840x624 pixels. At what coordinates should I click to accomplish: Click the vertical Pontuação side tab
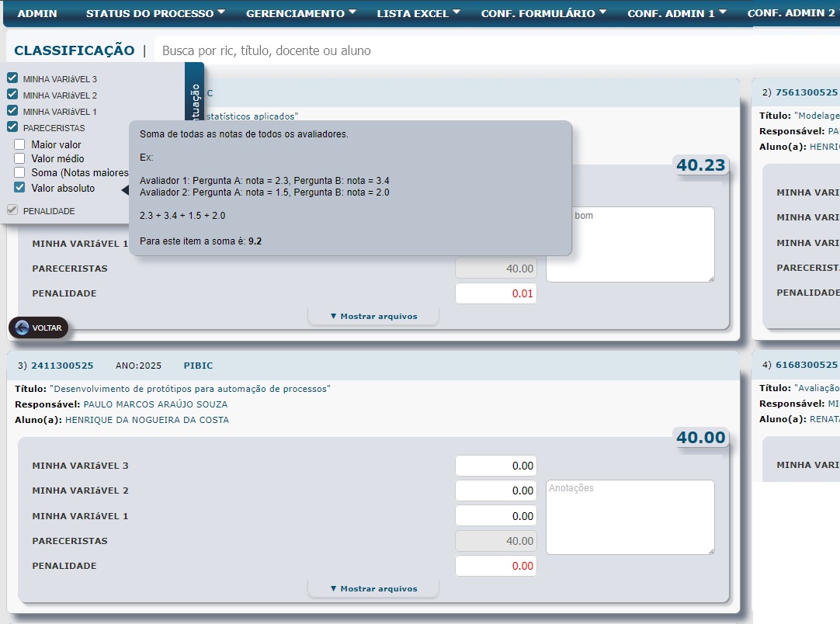[x=195, y=101]
